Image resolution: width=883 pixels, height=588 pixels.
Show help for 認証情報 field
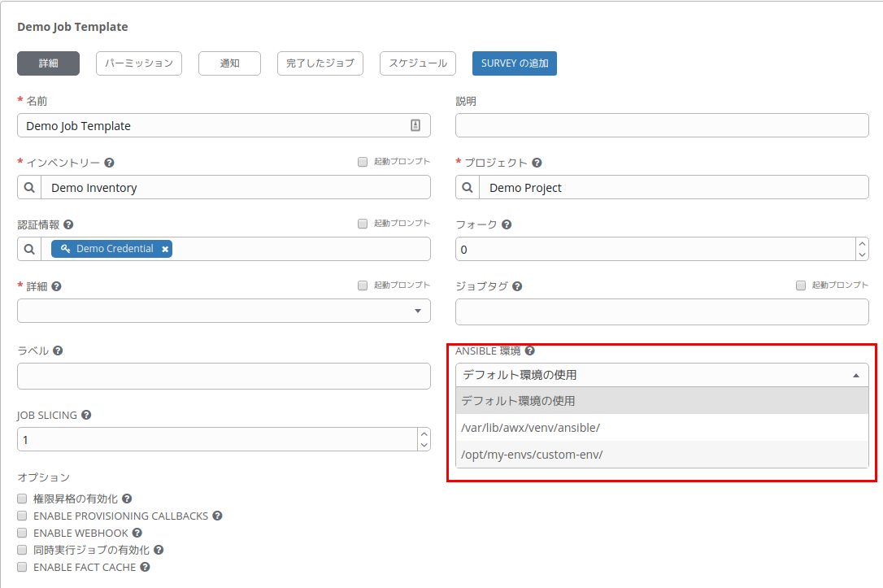pos(68,224)
